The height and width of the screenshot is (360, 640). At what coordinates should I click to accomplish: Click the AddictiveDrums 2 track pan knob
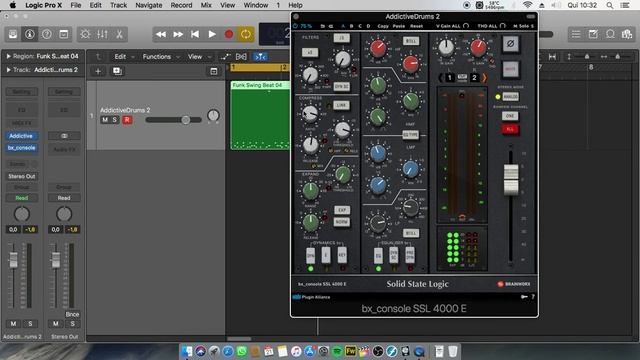[x=213, y=116]
